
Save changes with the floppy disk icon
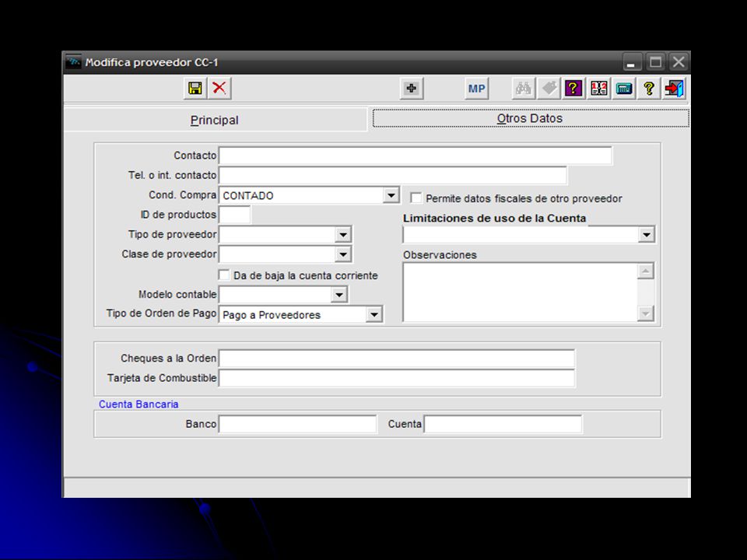[x=195, y=88]
